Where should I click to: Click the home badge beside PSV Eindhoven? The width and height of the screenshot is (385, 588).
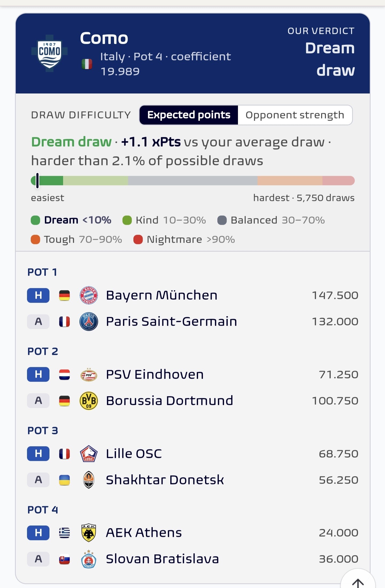point(38,374)
